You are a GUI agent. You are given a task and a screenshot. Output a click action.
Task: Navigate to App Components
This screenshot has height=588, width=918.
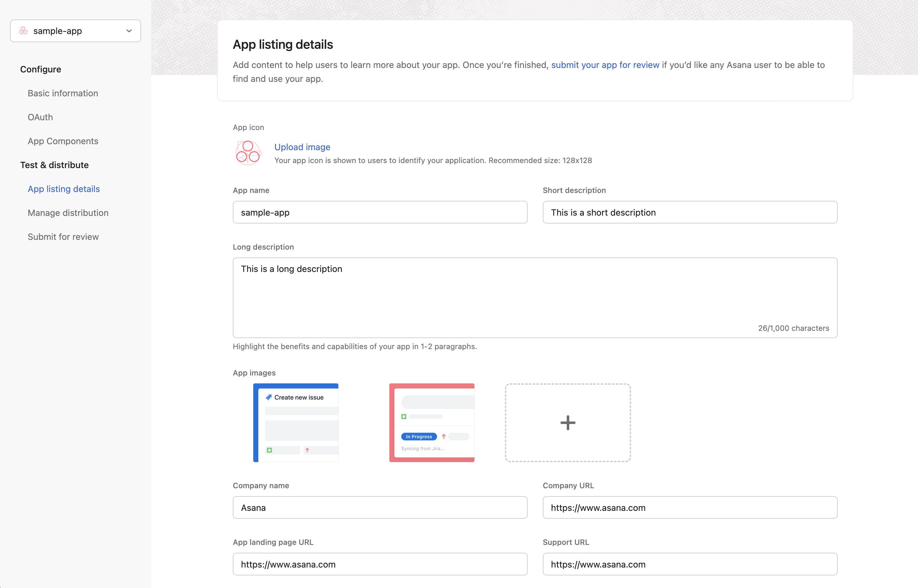click(63, 141)
